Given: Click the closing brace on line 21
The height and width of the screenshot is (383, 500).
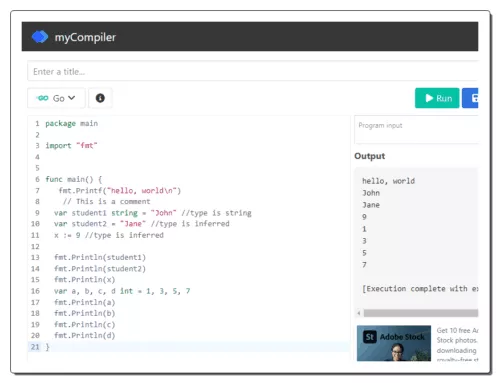Looking at the screenshot, I should pyautogui.click(x=47, y=347).
